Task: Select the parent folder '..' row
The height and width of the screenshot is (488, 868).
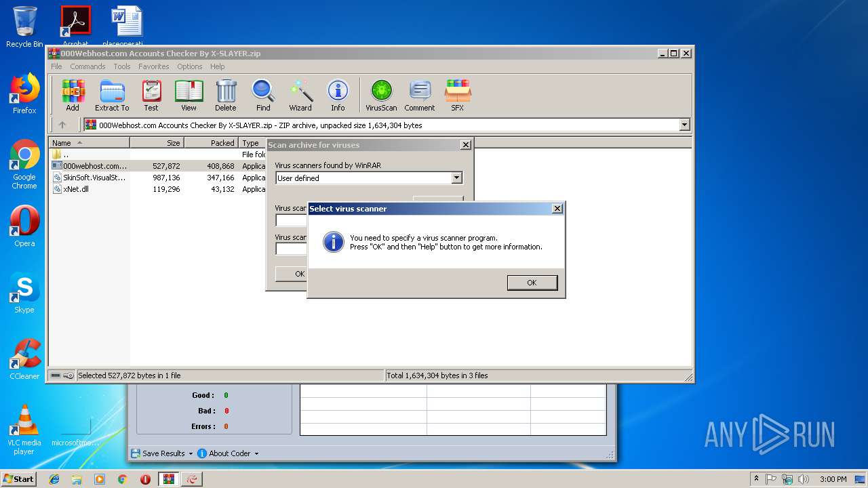Action: (157, 155)
